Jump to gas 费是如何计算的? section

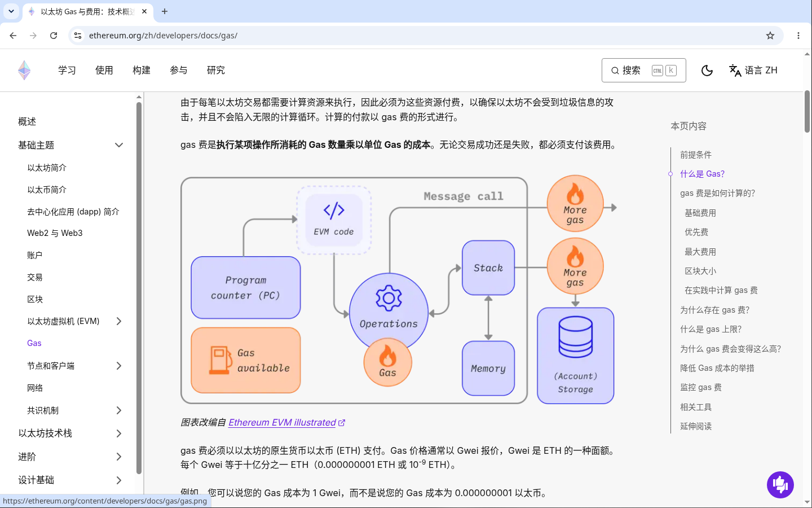(x=717, y=193)
